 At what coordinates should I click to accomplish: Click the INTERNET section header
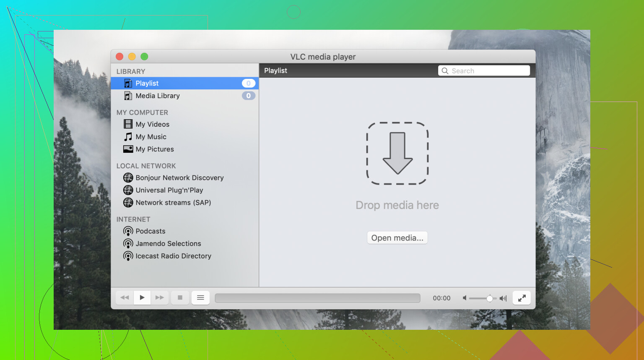tap(133, 219)
